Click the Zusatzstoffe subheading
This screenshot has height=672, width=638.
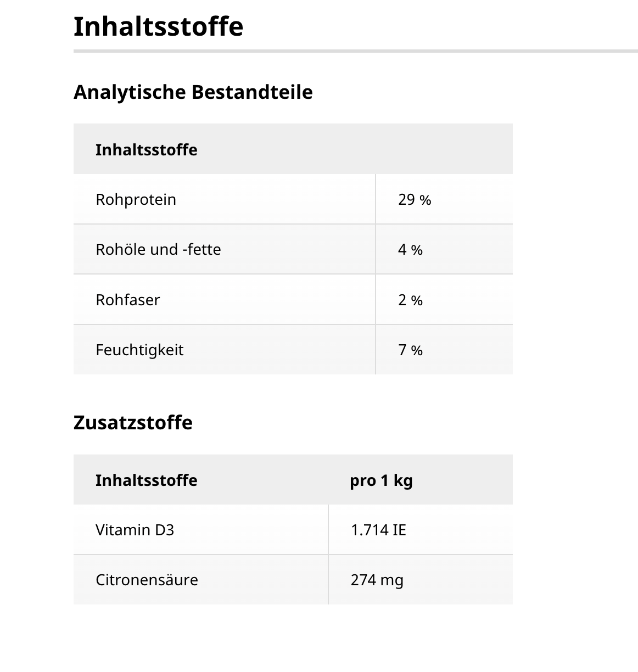(133, 423)
